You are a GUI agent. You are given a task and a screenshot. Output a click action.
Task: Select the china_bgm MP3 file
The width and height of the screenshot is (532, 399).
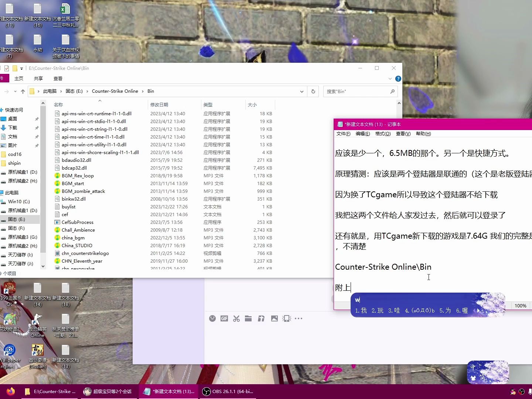pos(164,238)
